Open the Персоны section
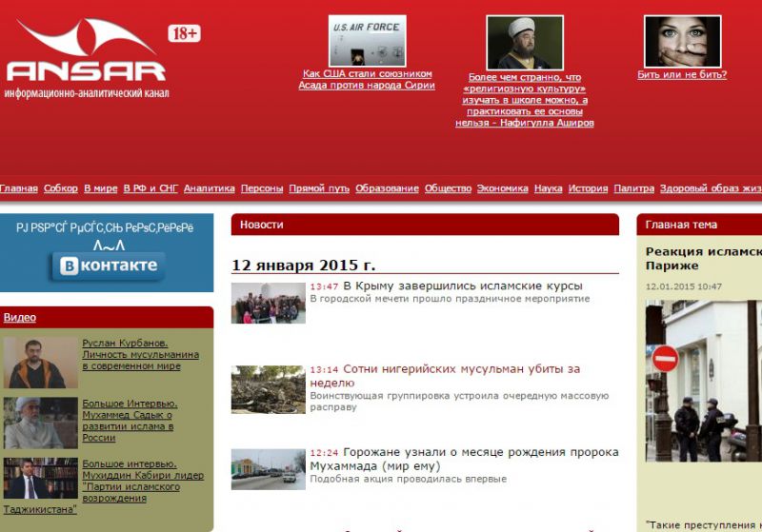This screenshot has width=762, height=532. [x=262, y=188]
